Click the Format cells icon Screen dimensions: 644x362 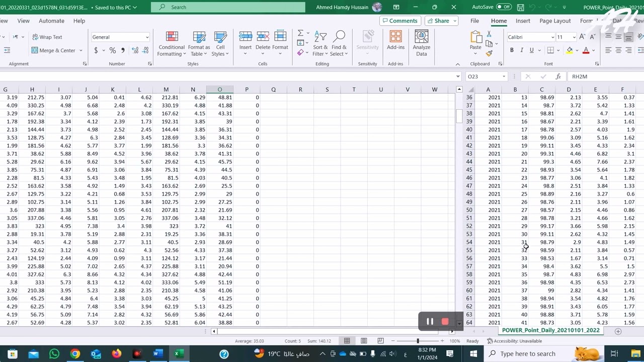point(280,36)
